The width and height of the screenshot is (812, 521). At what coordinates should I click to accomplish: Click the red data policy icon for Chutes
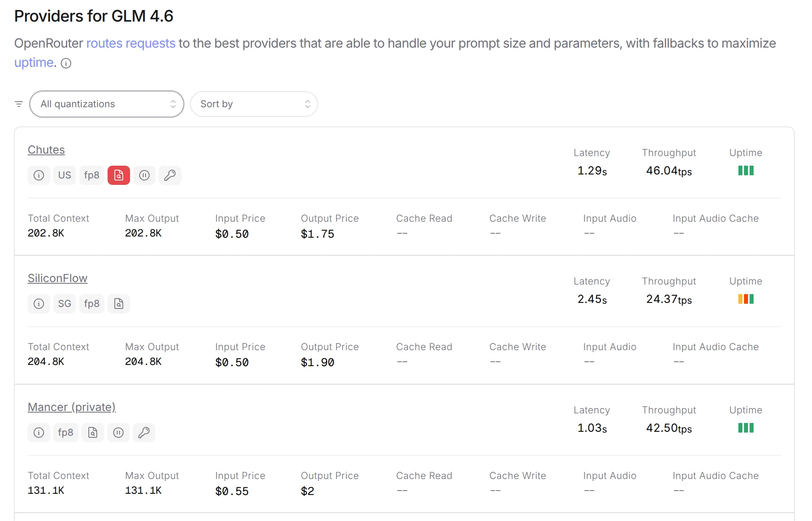(118, 175)
